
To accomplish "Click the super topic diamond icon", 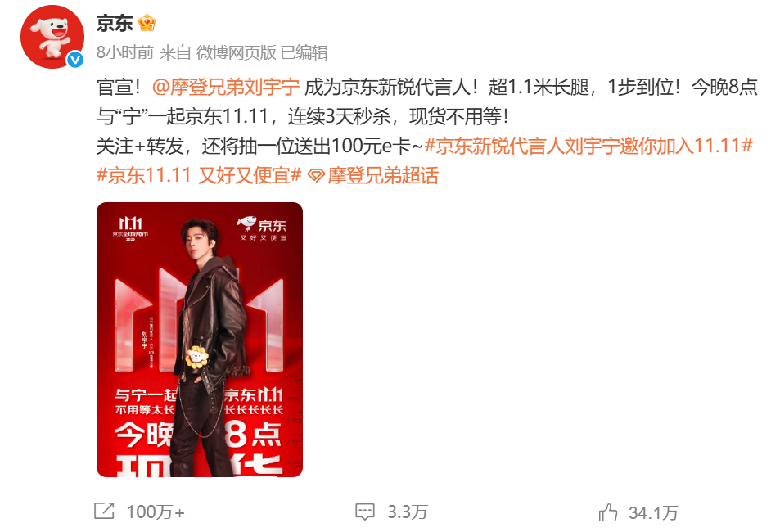I will click(316, 175).
